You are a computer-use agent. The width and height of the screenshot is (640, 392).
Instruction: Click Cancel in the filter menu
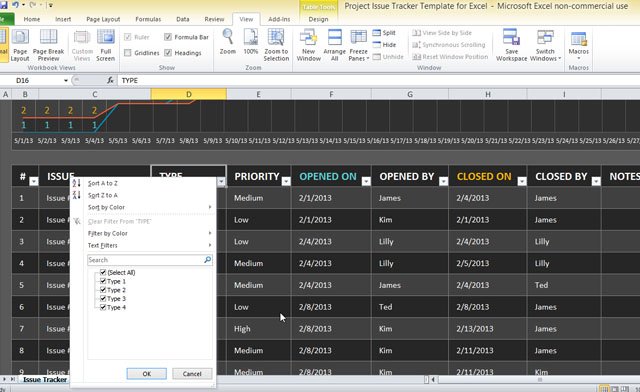pyautogui.click(x=192, y=374)
